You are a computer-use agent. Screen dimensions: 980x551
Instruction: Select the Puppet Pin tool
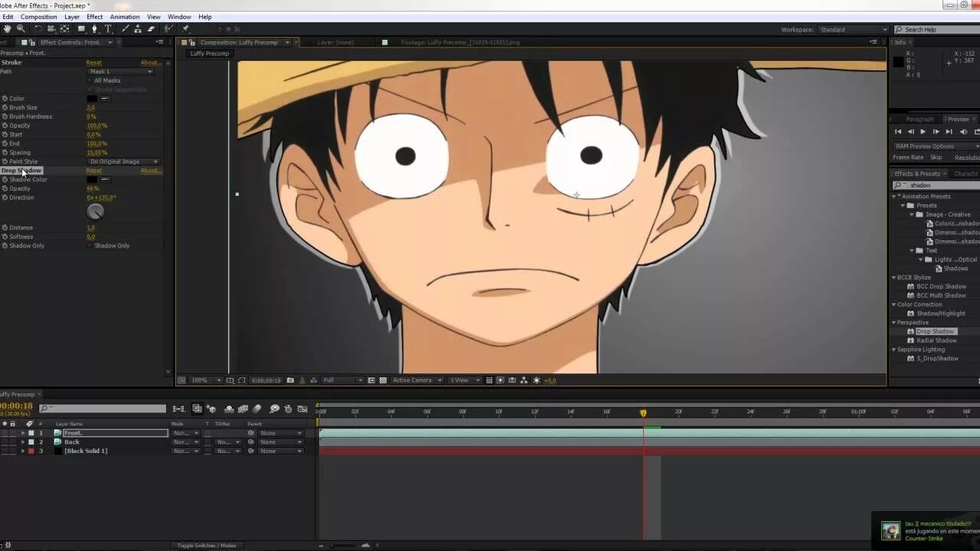(185, 29)
